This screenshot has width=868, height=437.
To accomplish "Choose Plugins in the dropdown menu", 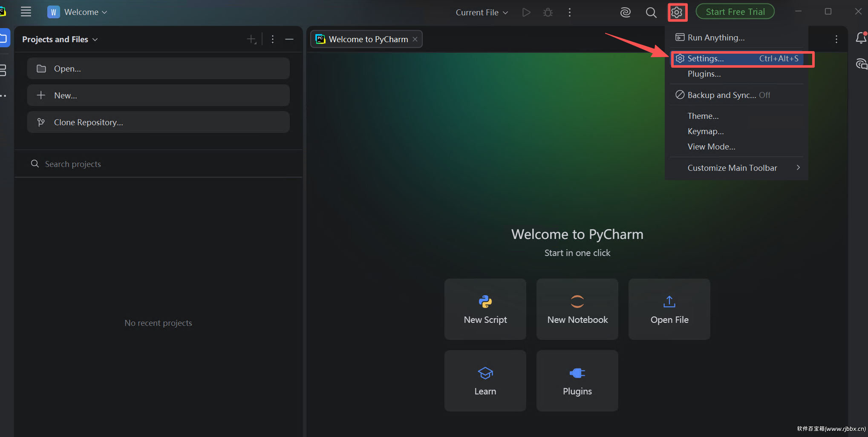I will tap(736, 74).
